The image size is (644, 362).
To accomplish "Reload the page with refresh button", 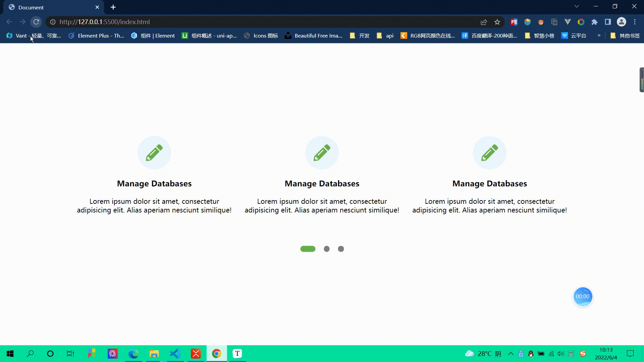I will (36, 22).
